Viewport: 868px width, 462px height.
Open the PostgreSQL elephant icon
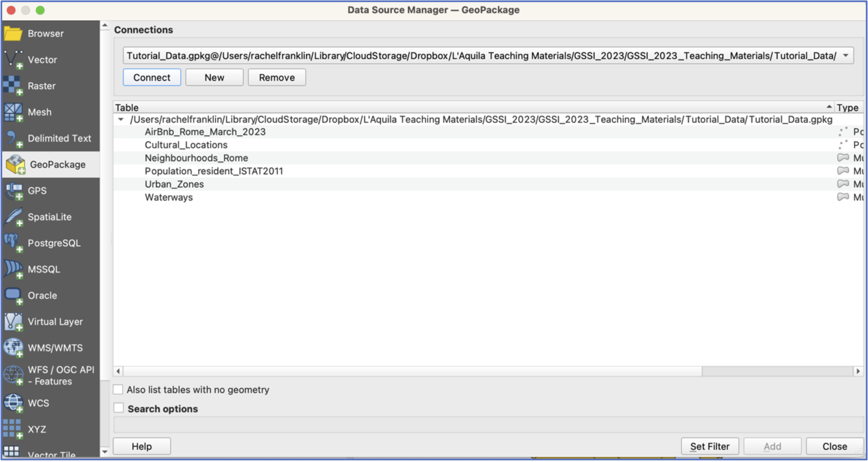pos(13,243)
